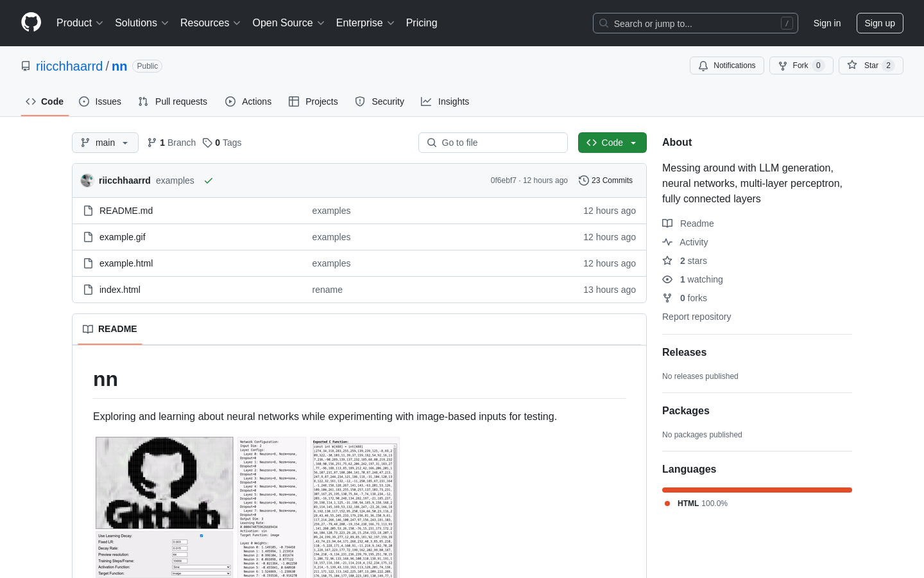
Task: Expand the Solutions menu
Action: [x=142, y=23]
